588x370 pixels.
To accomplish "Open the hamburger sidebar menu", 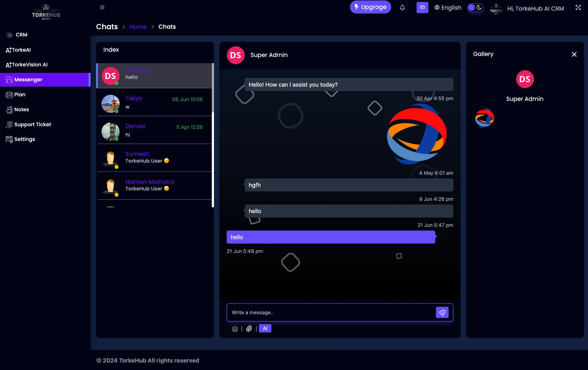I will point(102,7).
